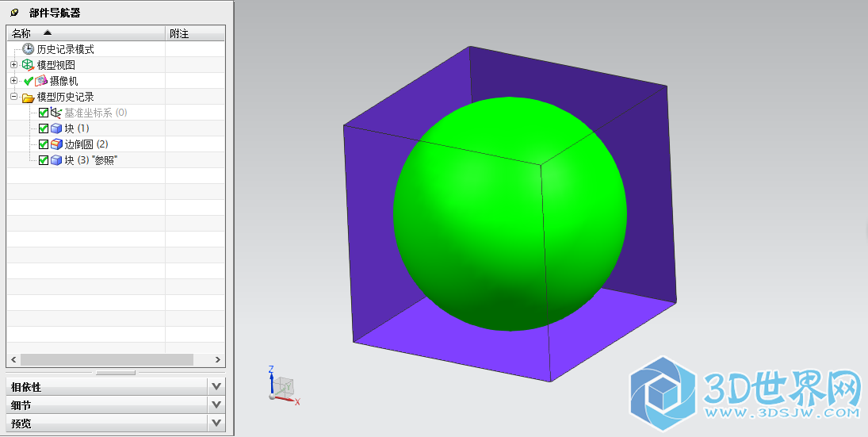This screenshot has width=868, height=437.
Task: Expand the 细节 panel arrow
Action: click(x=216, y=404)
